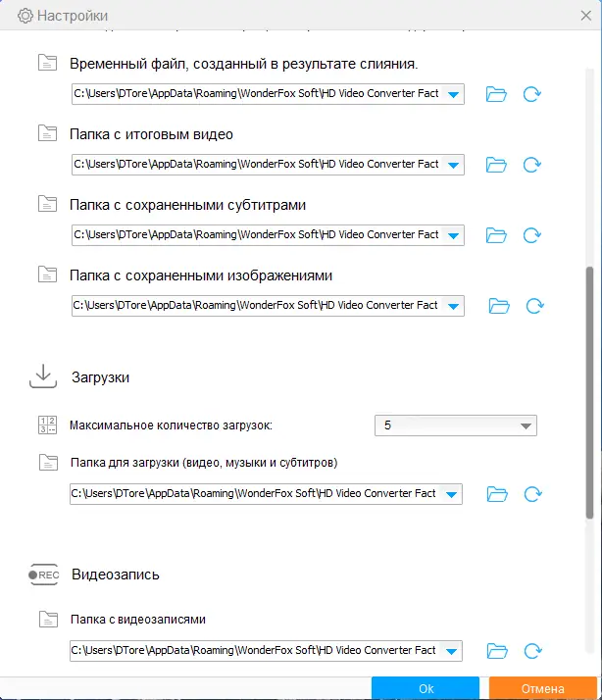Image resolution: width=602 pixels, height=700 pixels.
Task: Expand the saved subtitles path dropdown
Action: point(453,235)
